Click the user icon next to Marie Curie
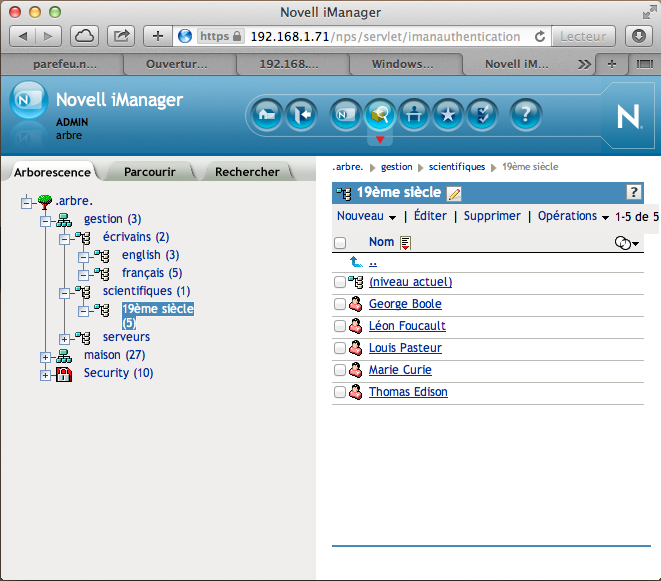 pyautogui.click(x=355, y=370)
